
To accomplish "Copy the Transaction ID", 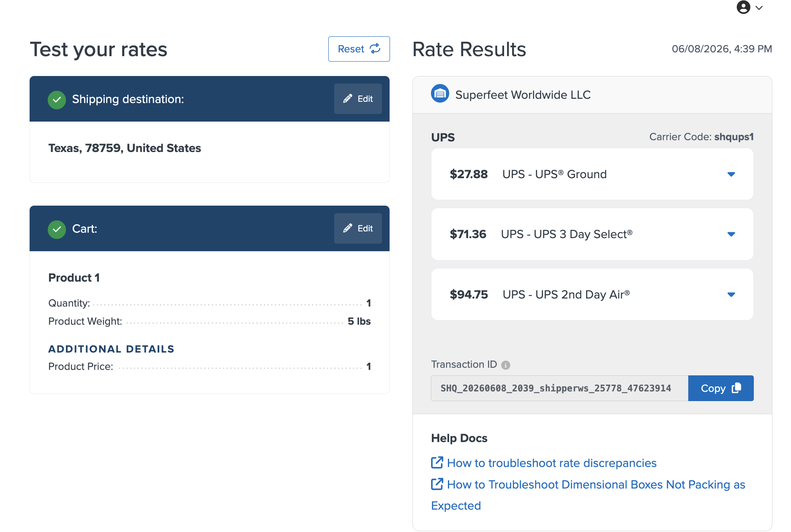I will point(721,388).
